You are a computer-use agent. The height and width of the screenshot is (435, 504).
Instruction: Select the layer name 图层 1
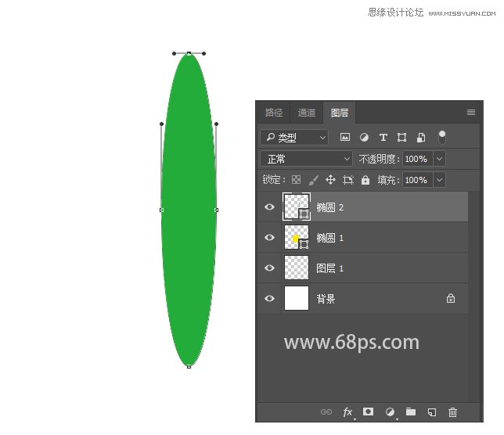(x=330, y=268)
